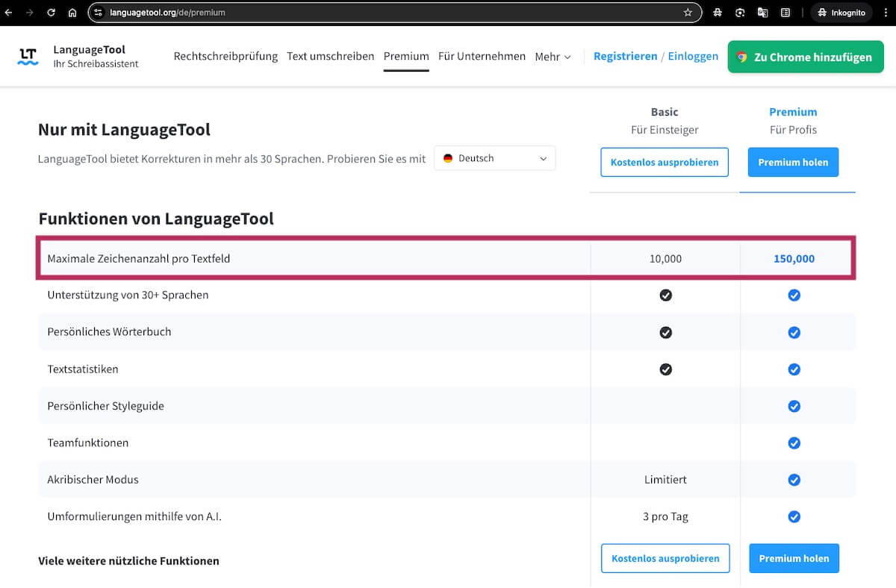Open Für Unternehmen in the navigation

[x=482, y=56]
